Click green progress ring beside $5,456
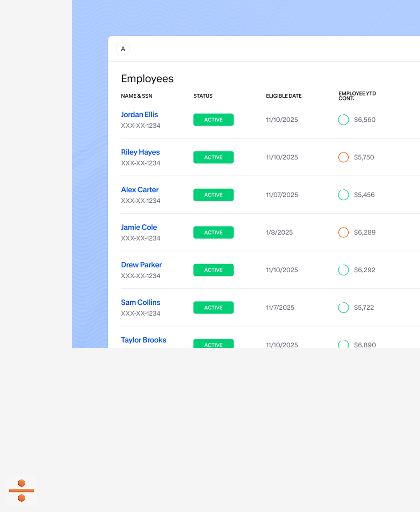420x512 pixels. click(343, 195)
